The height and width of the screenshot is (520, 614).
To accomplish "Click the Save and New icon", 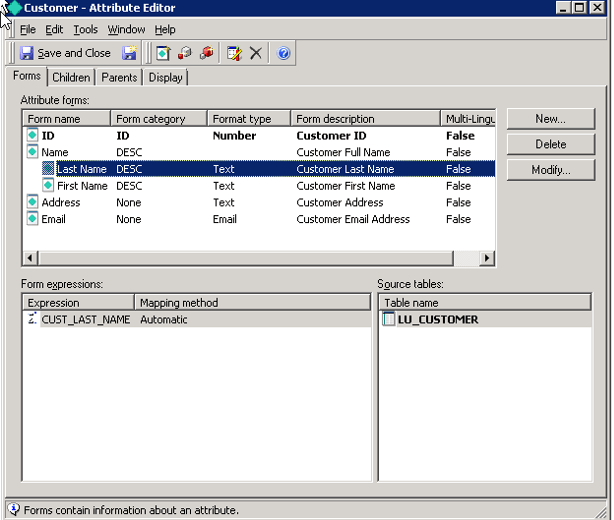I will (130, 53).
